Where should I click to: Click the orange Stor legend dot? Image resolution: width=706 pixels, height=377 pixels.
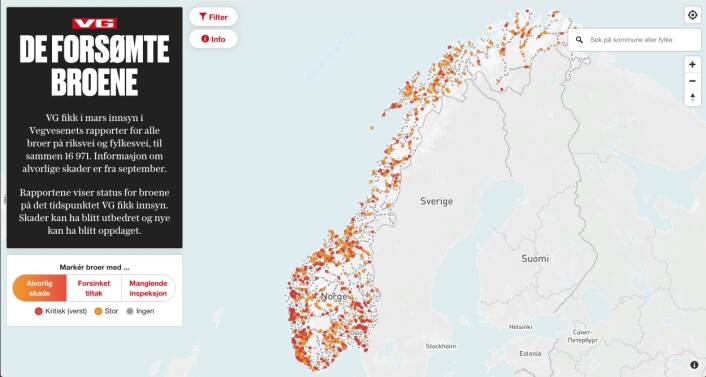click(98, 311)
